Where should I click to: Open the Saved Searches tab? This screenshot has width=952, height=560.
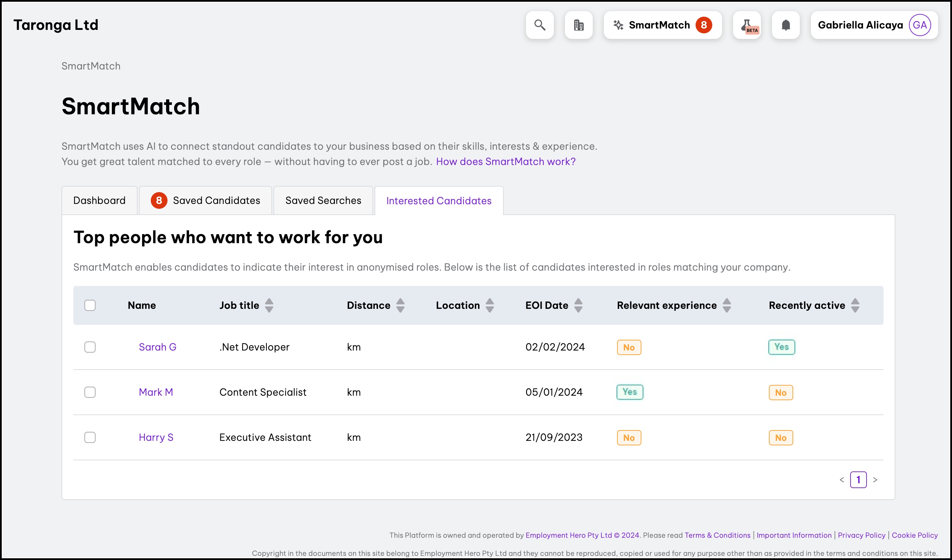pos(323,200)
